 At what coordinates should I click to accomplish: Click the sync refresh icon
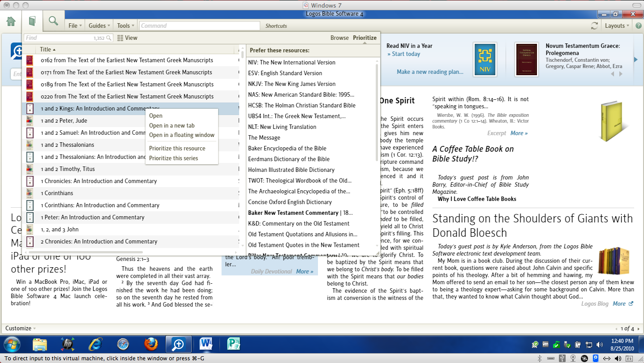click(x=594, y=26)
